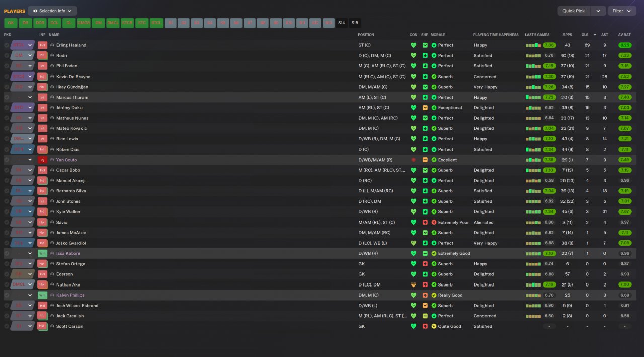Open position dropdown for Marcus Thuram
Screen dimensions: 644x357
click(x=30, y=97)
